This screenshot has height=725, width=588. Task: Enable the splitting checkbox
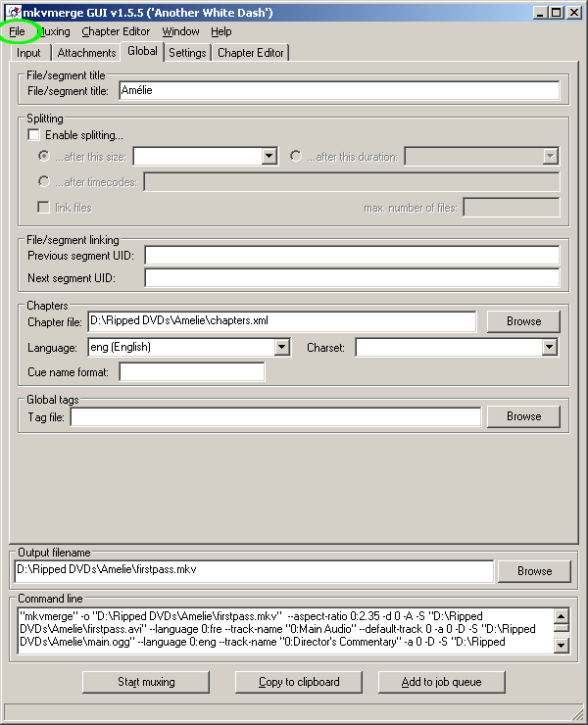click(33, 134)
